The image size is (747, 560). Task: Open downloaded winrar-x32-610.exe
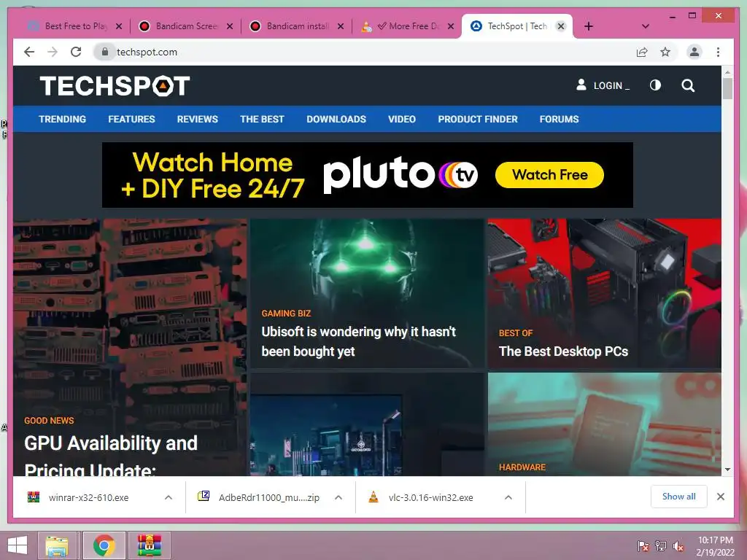click(88, 497)
